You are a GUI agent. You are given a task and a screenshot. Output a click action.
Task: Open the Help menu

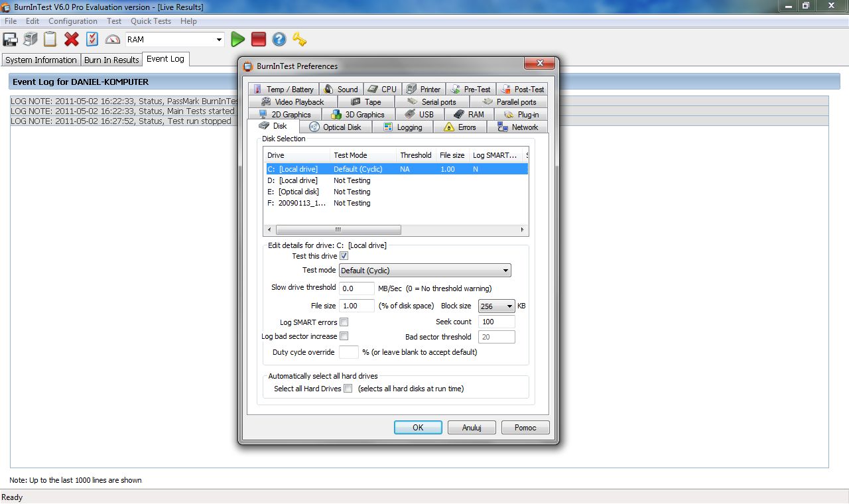[x=188, y=21]
